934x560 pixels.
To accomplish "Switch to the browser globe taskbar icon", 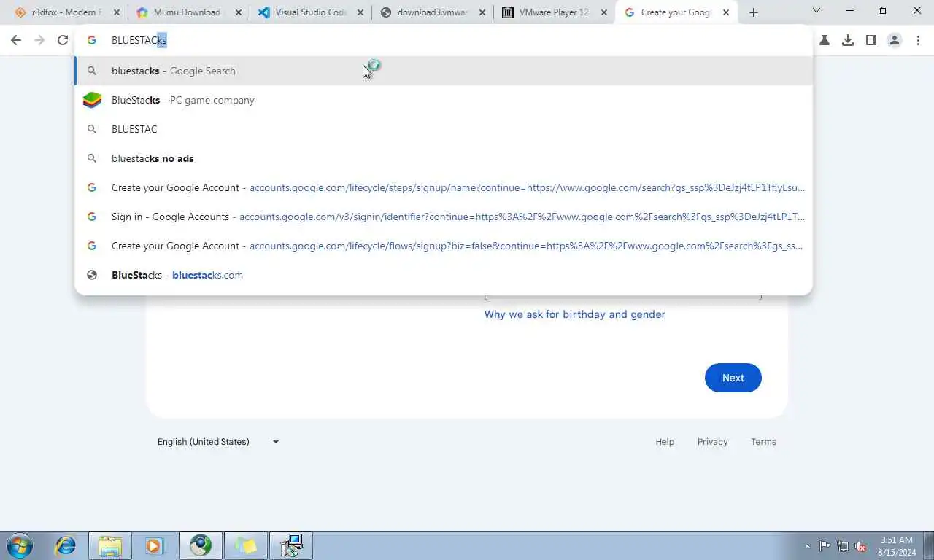I will (201, 545).
